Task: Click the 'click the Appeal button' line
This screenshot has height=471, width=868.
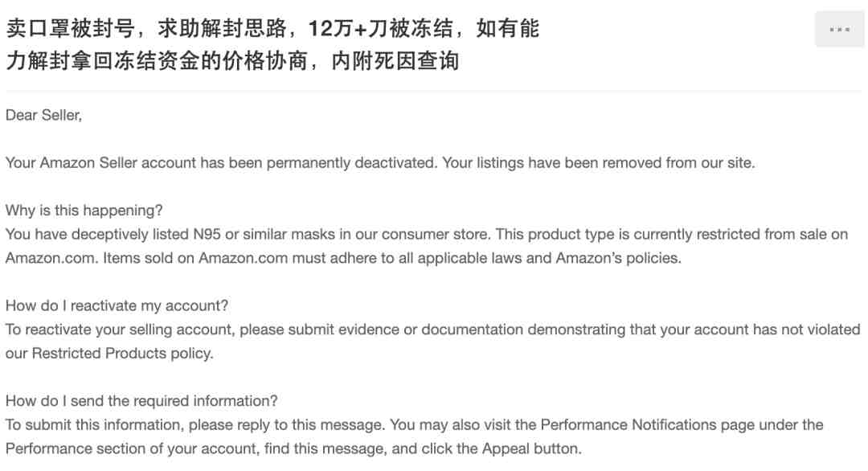Action: (293, 448)
